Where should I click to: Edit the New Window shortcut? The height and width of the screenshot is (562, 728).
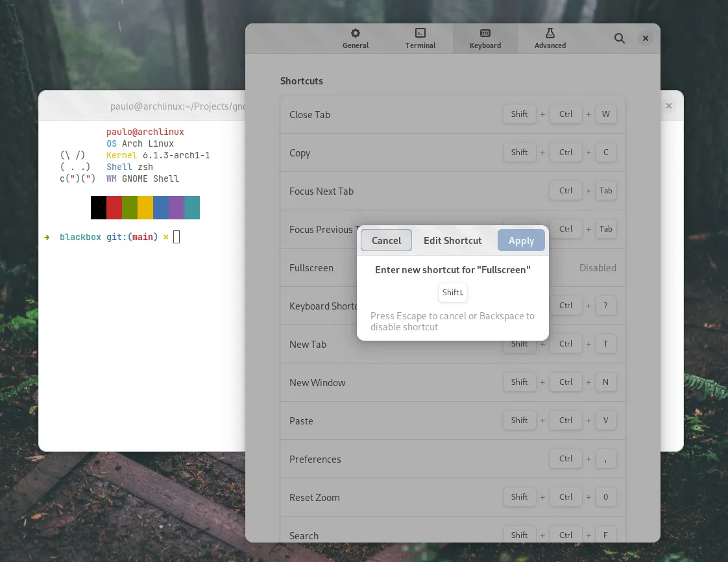click(389, 383)
